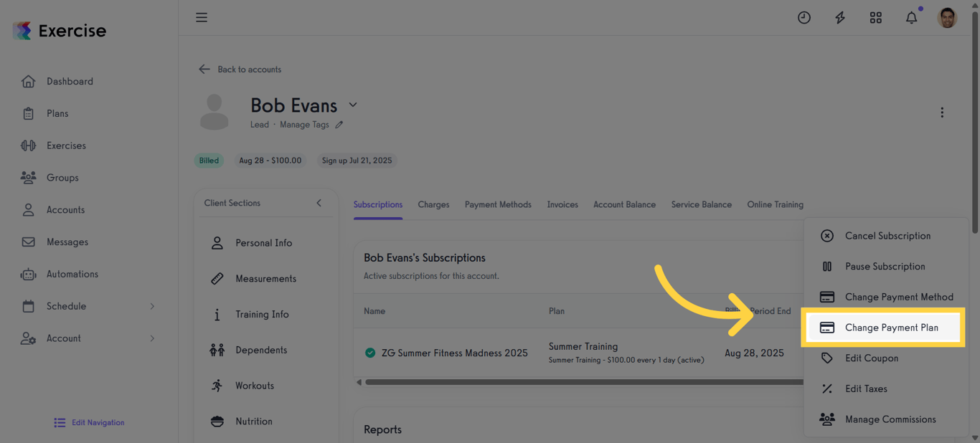Select Pause Subscription menu item

coord(885,267)
